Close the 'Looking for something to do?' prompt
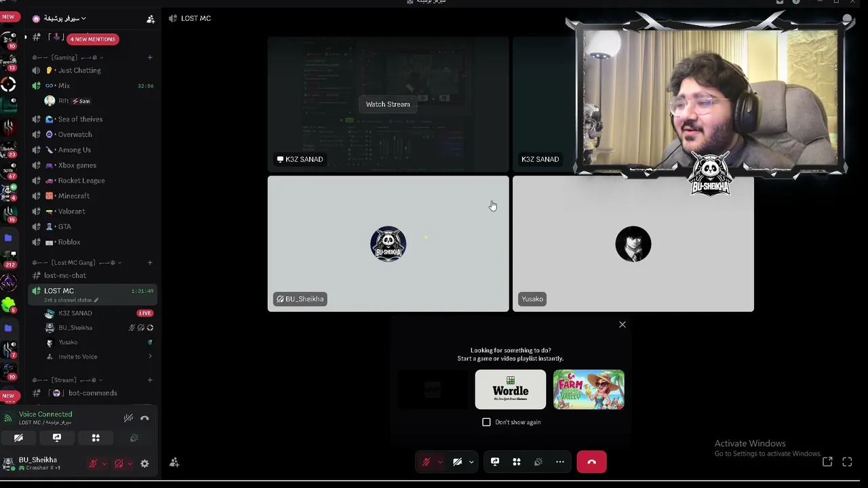This screenshot has height=488, width=868. coord(623,325)
